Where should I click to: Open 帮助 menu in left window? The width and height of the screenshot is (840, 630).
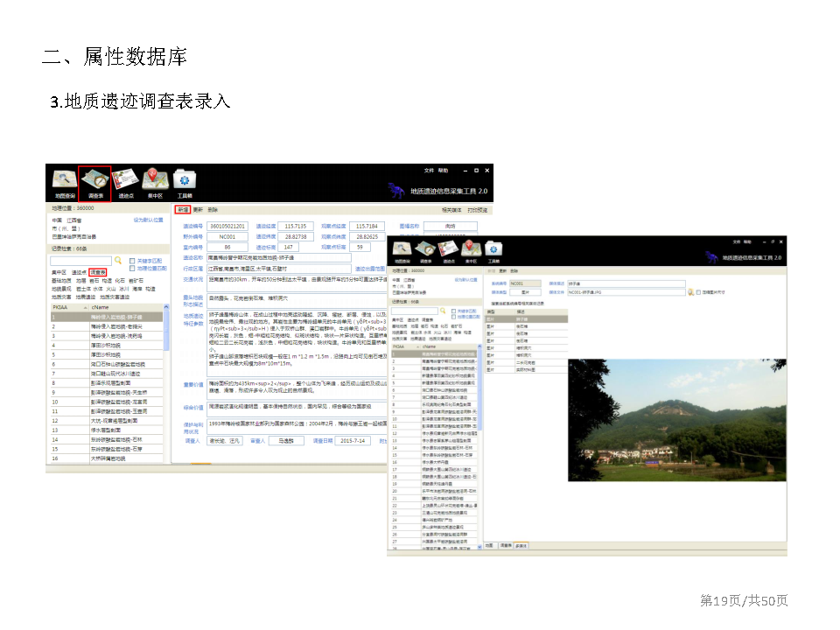pyautogui.click(x=443, y=171)
